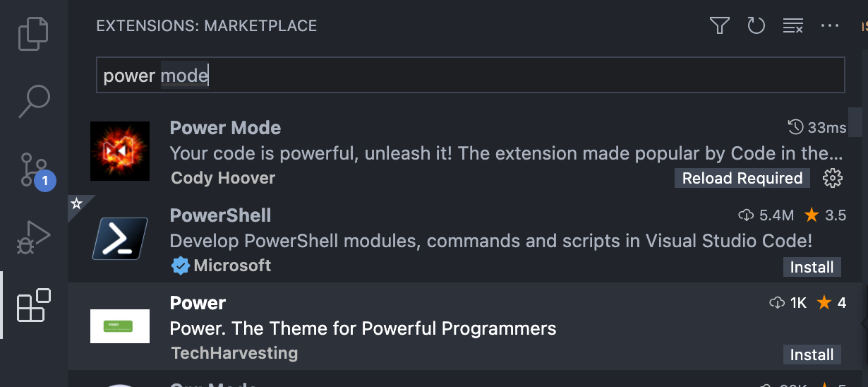This screenshot has width=868, height=387.
Task: Open Power Mode manage gear menu
Action: click(x=833, y=179)
